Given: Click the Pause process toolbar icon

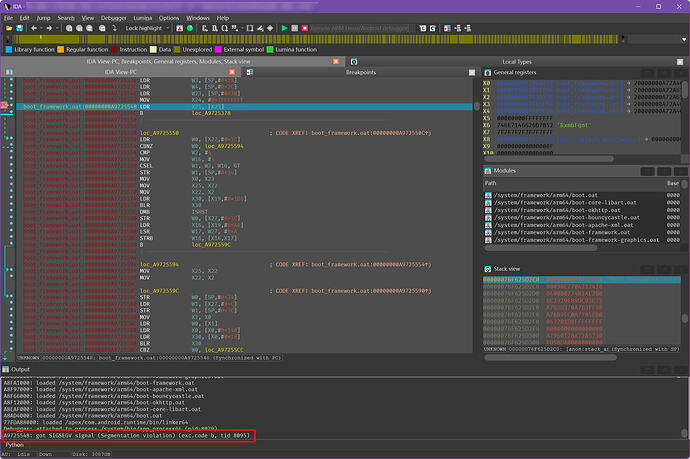Looking at the screenshot, I should pos(295,30).
